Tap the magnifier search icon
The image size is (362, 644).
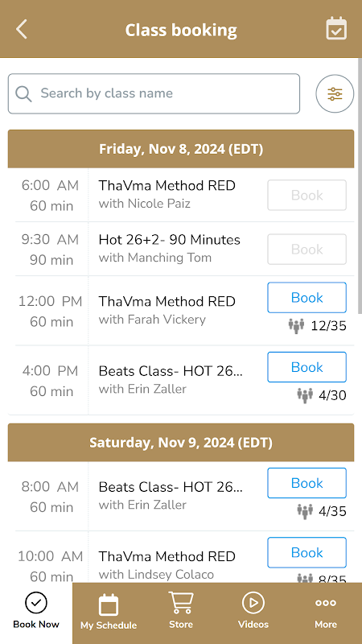pyautogui.click(x=23, y=93)
